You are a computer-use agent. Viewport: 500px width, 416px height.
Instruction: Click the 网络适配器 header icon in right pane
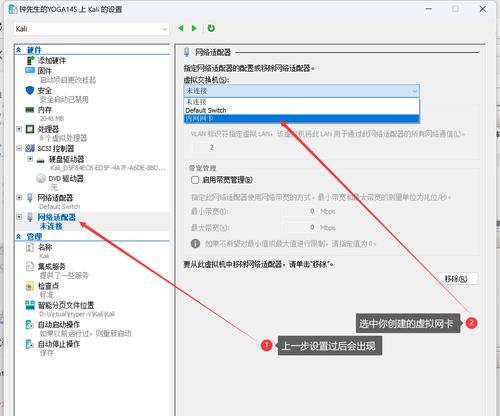(x=187, y=52)
